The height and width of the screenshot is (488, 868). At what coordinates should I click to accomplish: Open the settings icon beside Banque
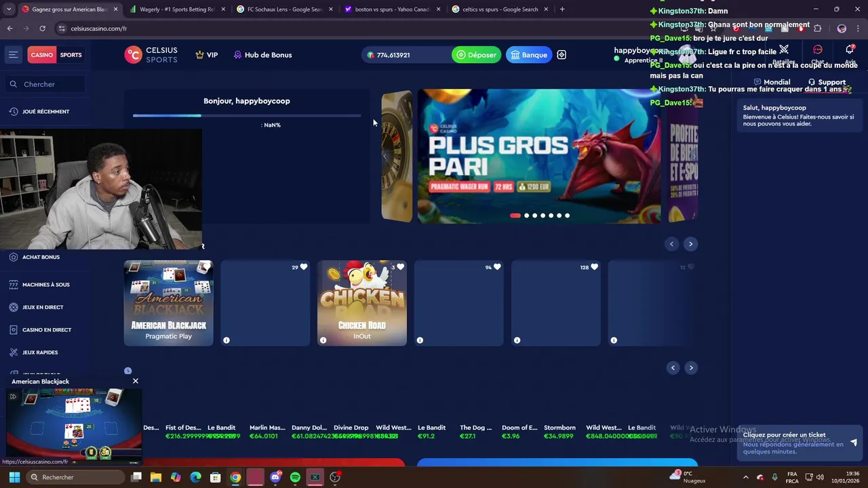[561, 55]
